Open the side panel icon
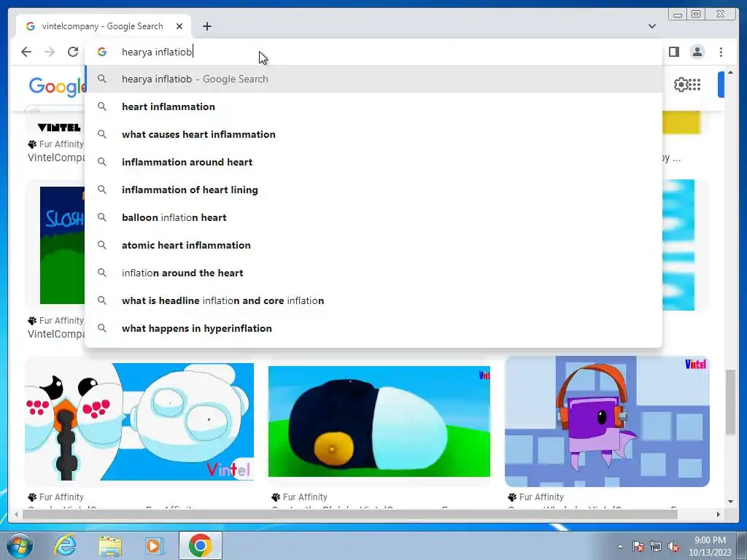This screenshot has width=747, height=560. [x=673, y=52]
